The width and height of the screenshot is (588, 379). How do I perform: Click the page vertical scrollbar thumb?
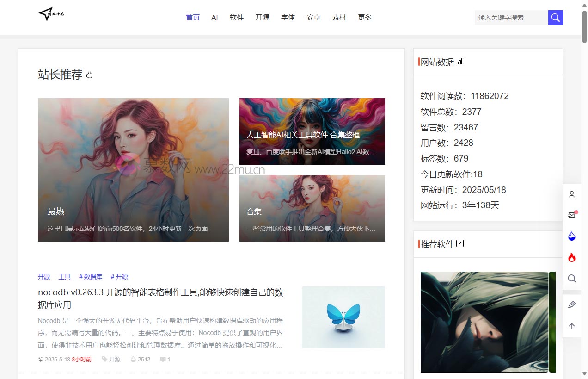click(x=584, y=28)
